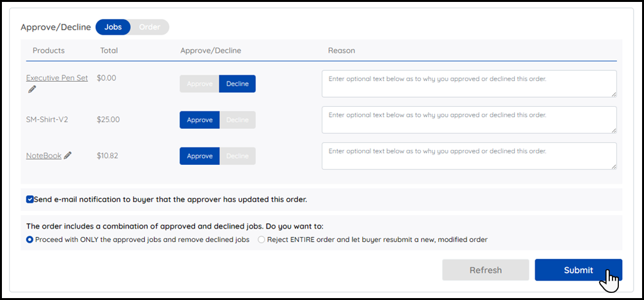This screenshot has width=644, height=300.
Task: Click reason text box for NoteBook
Action: (x=468, y=156)
